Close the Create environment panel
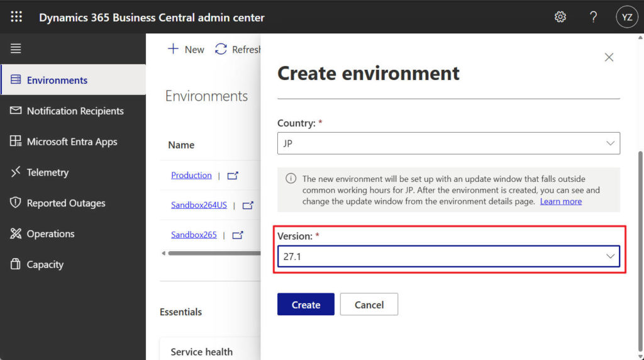644x360 pixels. (x=608, y=57)
